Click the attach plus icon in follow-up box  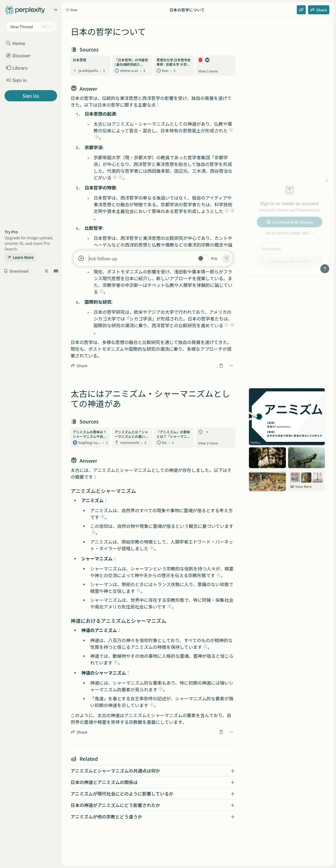click(81, 258)
